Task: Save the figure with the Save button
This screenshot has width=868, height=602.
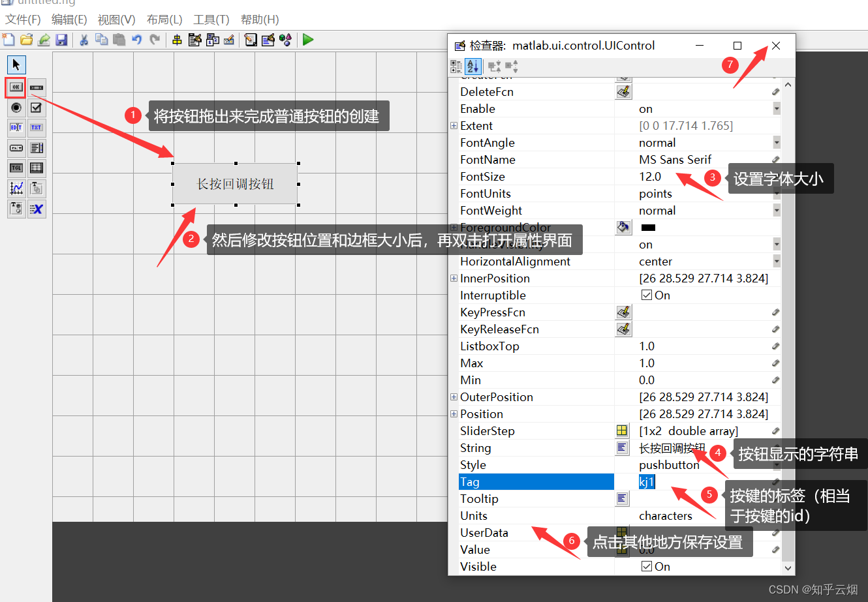Action: (61, 40)
